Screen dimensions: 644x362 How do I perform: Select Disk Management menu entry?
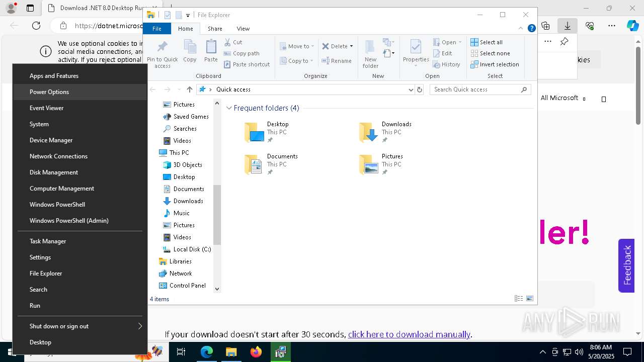tap(80, 172)
